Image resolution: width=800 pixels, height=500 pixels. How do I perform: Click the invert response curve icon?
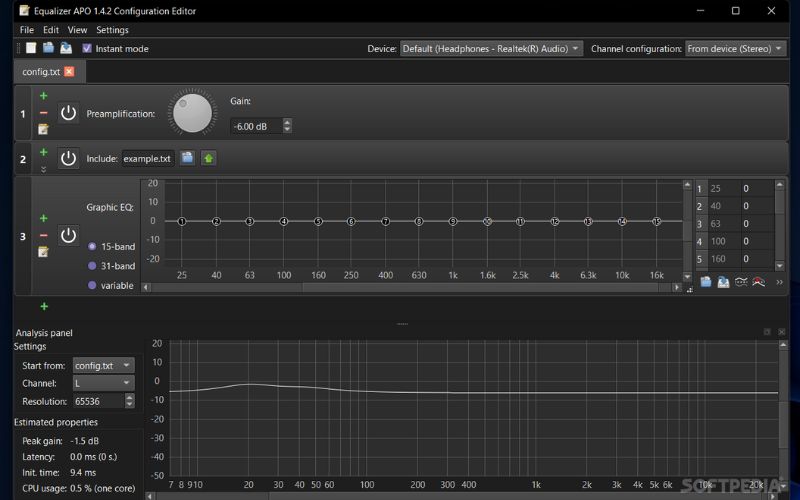point(741,282)
